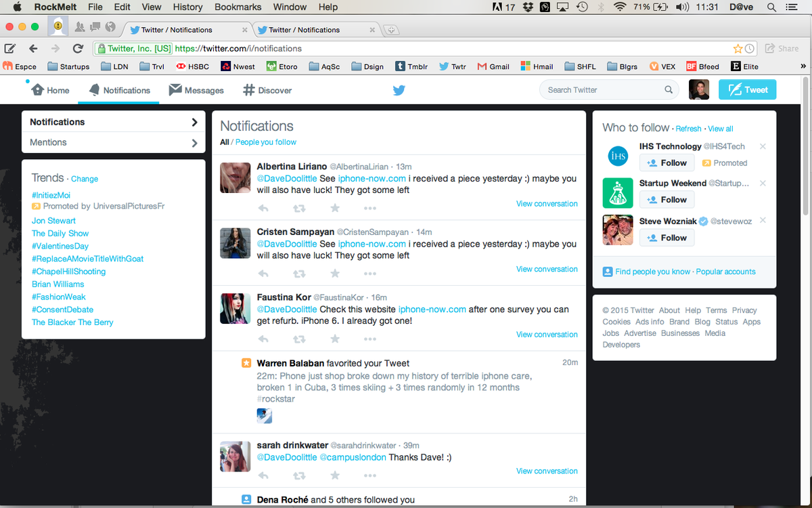This screenshot has width=812, height=508.
Task: Reply to Faustina Kor's tweet
Action: click(264, 339)
